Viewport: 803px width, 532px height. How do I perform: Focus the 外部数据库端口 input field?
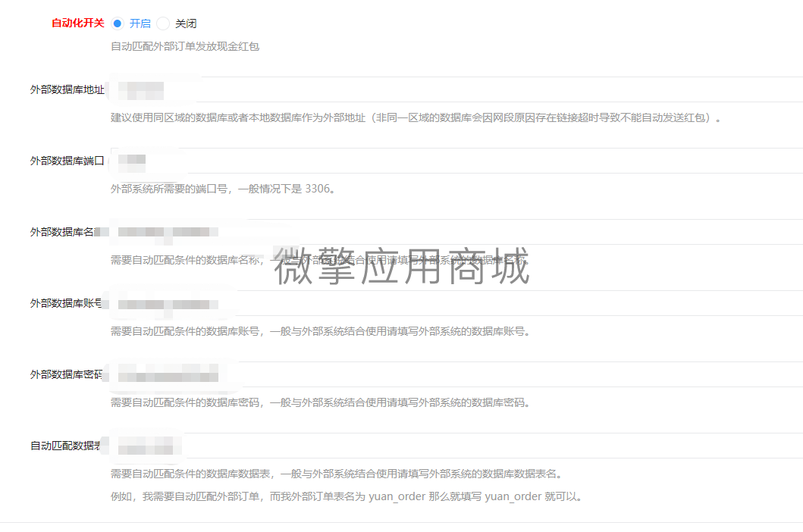point(456,161)
